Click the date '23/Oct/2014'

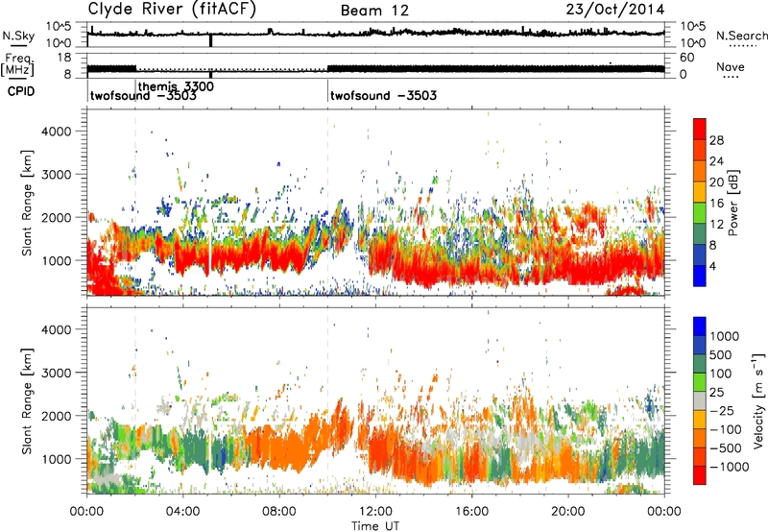pos(615,10)
